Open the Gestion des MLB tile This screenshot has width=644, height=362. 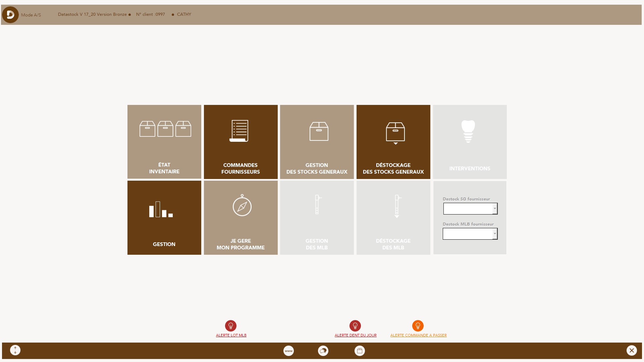pos(317,218)
